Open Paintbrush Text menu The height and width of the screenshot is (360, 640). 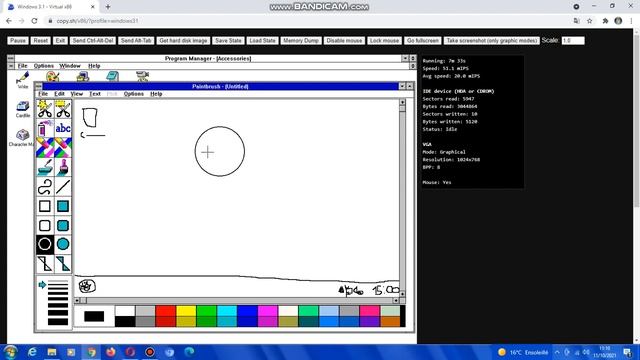(95, 94)
